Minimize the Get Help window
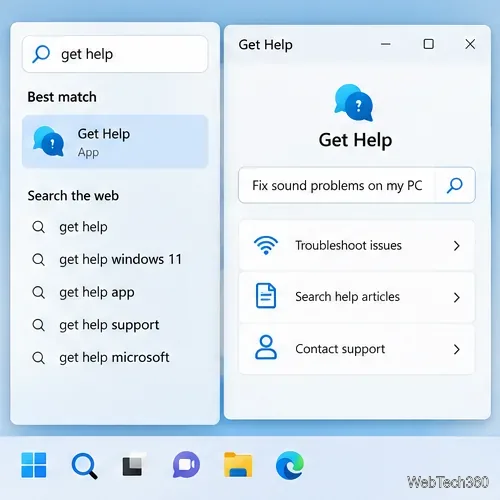The image size is (500, 500). coord(386,44)
